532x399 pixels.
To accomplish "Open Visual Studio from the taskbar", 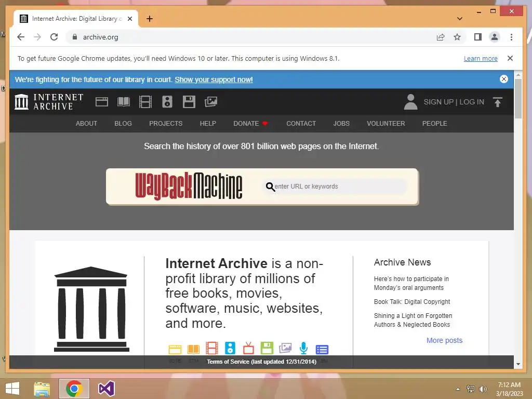I will (x=106, y=389).
